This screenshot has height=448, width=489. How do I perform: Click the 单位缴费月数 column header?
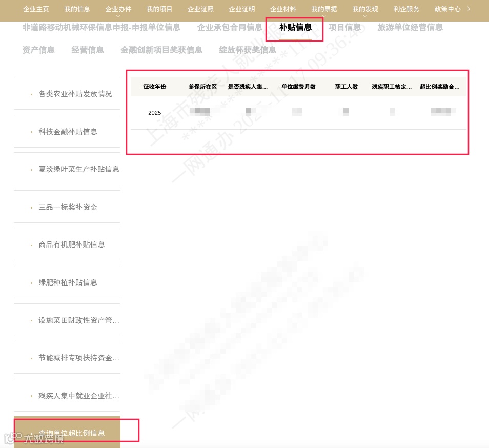[298, 87]
